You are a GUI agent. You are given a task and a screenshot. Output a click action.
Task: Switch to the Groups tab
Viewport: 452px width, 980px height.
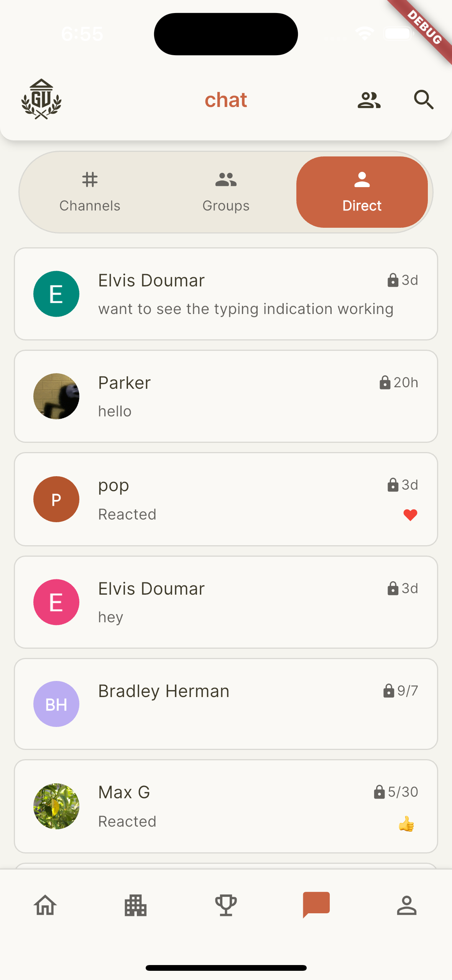[226, 192]
